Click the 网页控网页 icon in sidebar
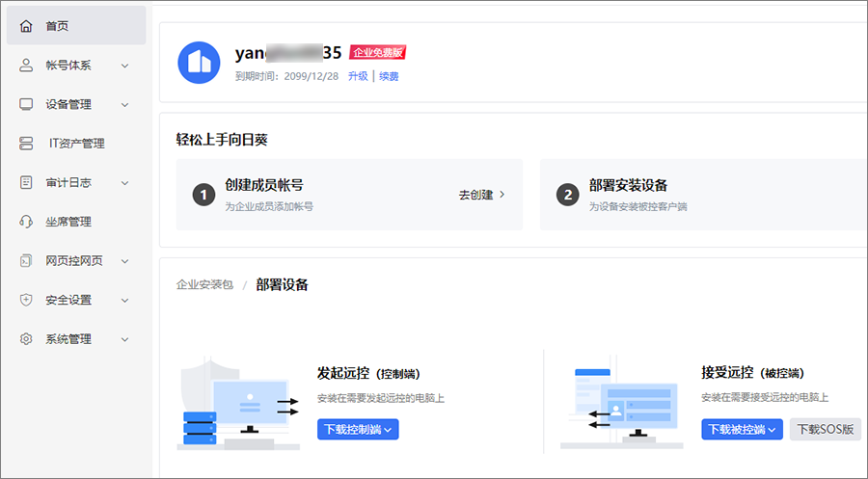 [26, 260]
